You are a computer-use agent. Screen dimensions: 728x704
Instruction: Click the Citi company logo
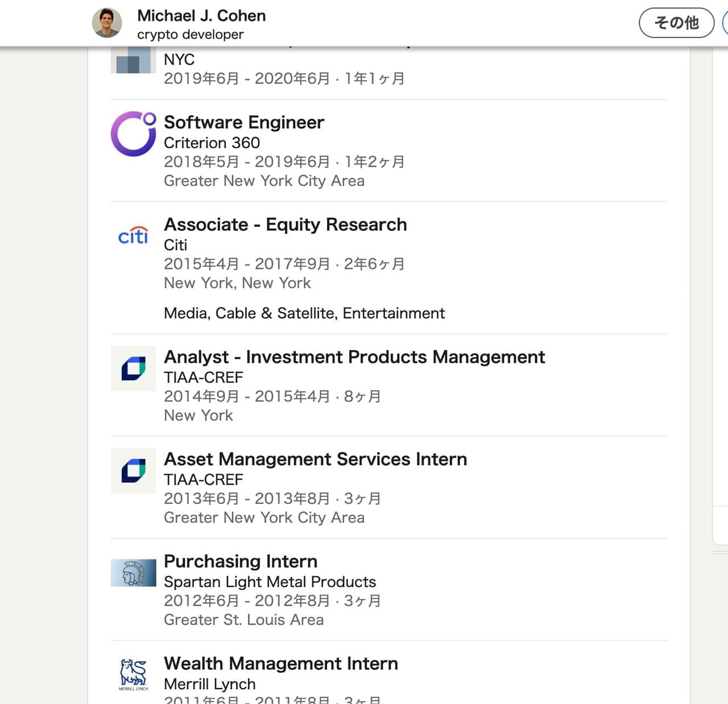(x=133, y=235)
